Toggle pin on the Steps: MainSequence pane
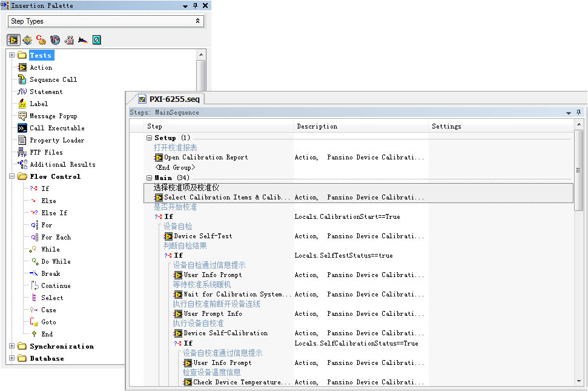 point(578,112)
